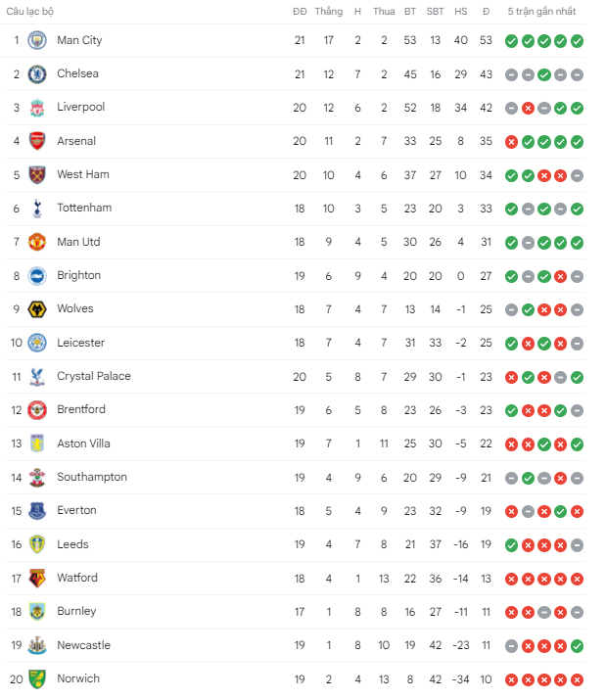Click the Man Utd club crest

[37, 242]
